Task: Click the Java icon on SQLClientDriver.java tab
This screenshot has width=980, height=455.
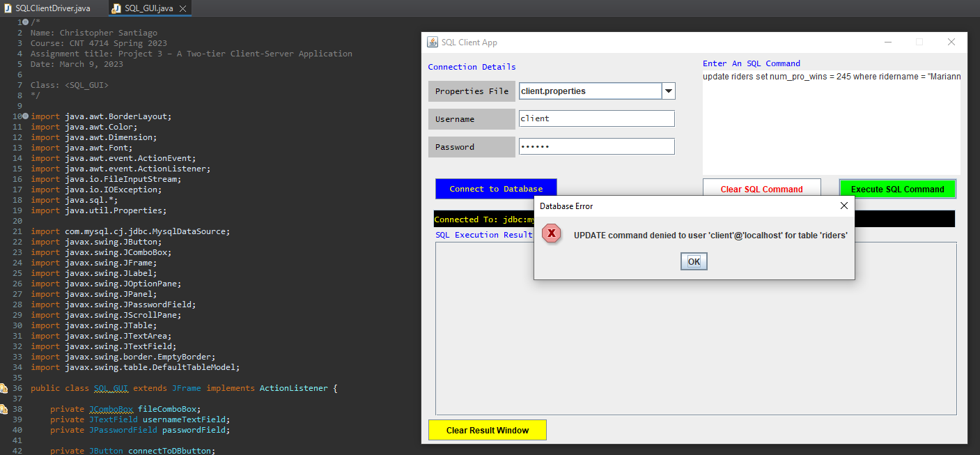Action: [x=7, y=9]
